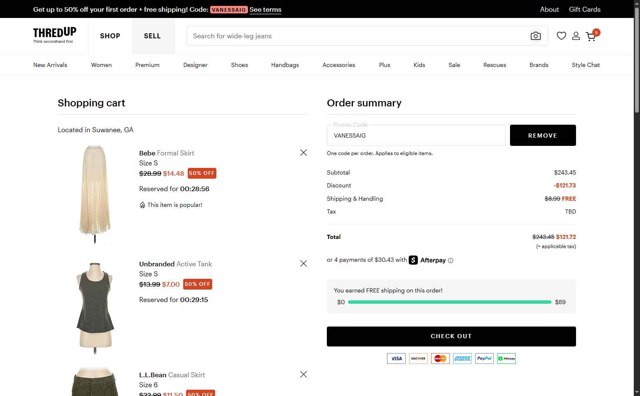
Task: Open Sale category menu
Action: click(x=454, y=65)
